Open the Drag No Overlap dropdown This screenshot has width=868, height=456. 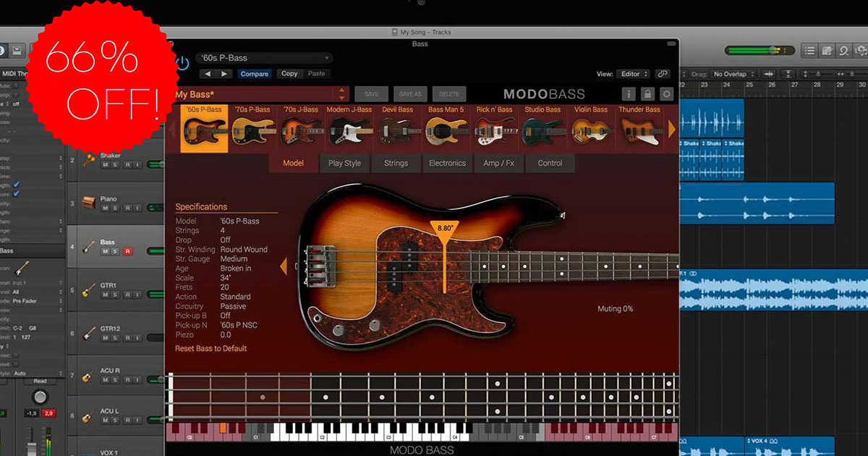733,74
